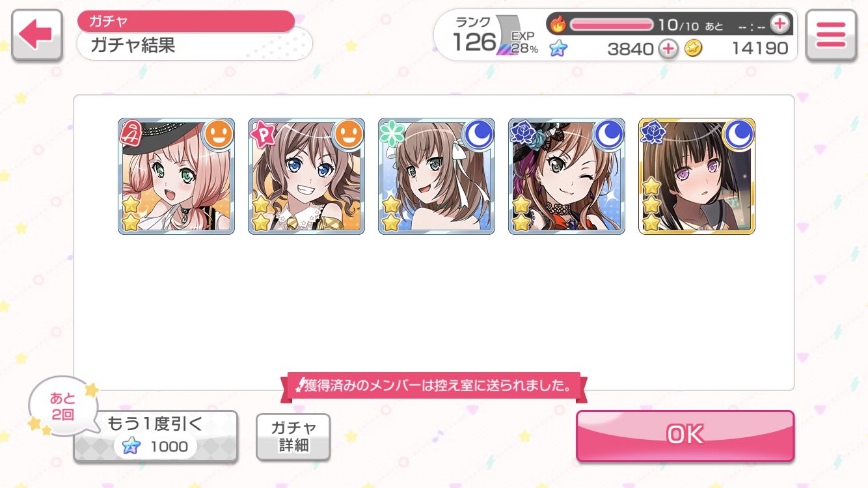Tap the flame boost icon

(558, 25)
